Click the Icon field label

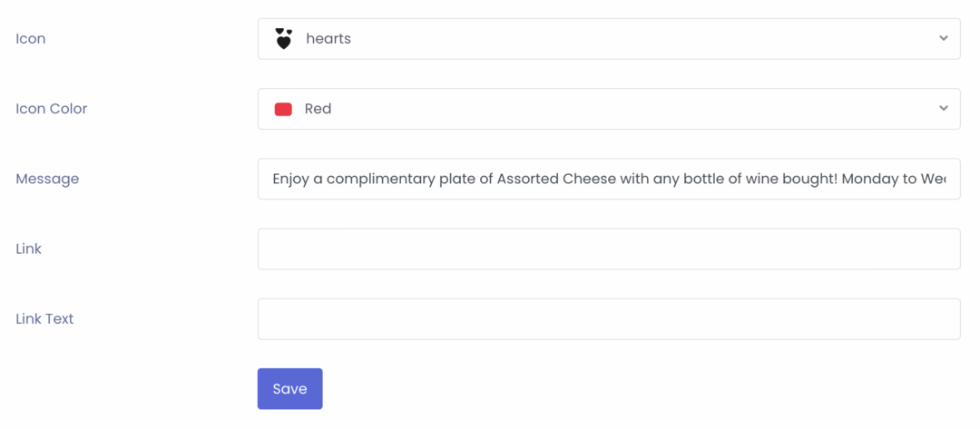31,39
